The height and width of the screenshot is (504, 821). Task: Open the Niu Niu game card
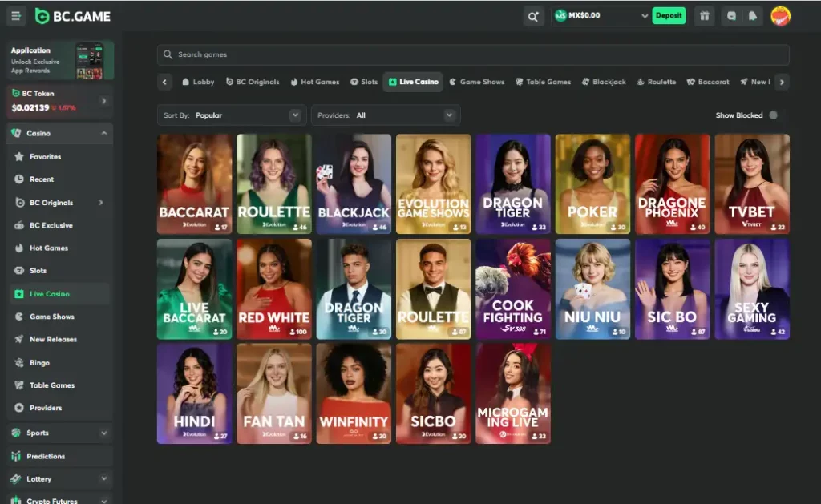592,289
